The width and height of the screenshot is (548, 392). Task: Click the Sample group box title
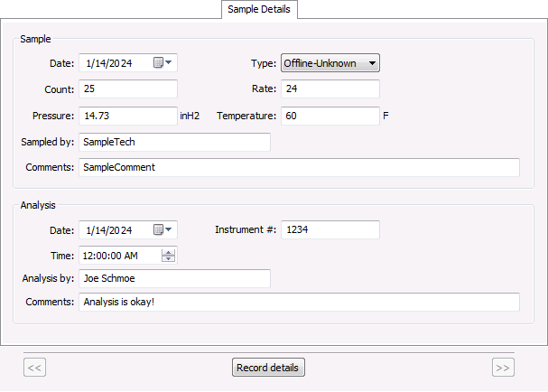pyautogui.click(x=35, y=39)
